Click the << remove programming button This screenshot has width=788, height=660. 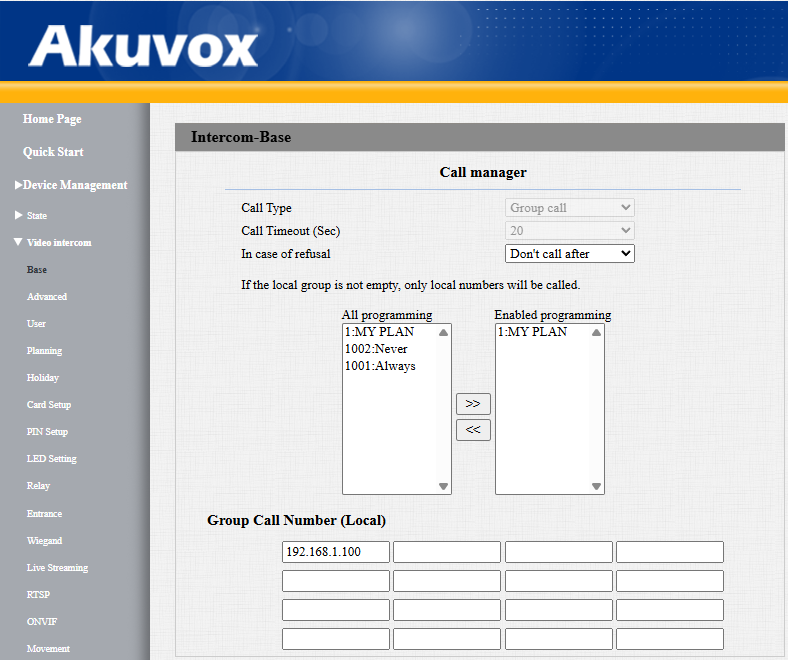473,430
